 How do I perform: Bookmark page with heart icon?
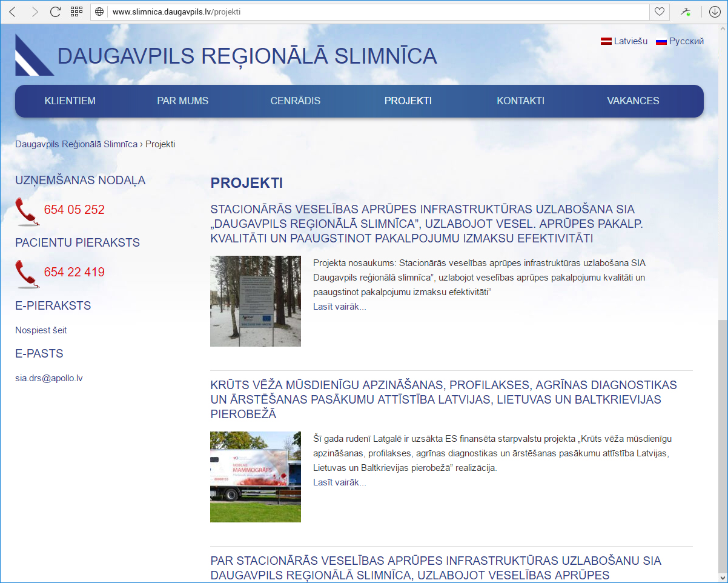point(659,12)
